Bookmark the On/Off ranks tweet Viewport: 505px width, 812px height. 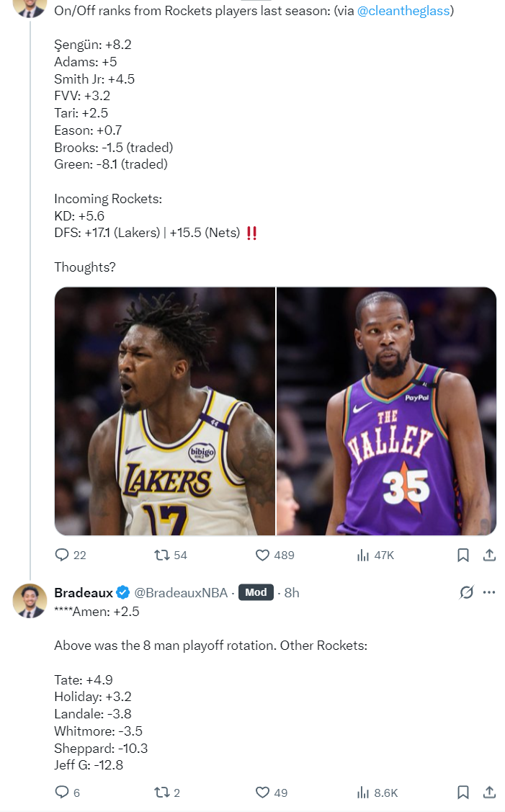[463, 555]
